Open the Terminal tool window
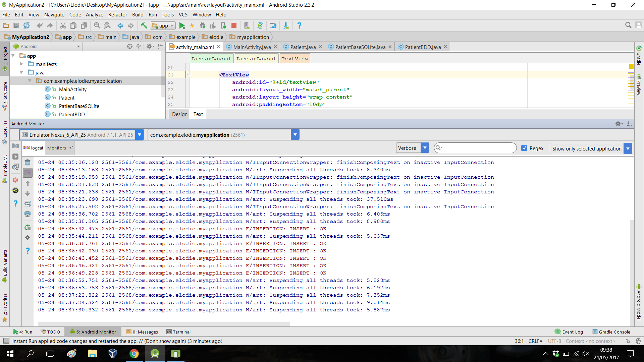Screen dimensions: 644x362 [x=178, y=332]
